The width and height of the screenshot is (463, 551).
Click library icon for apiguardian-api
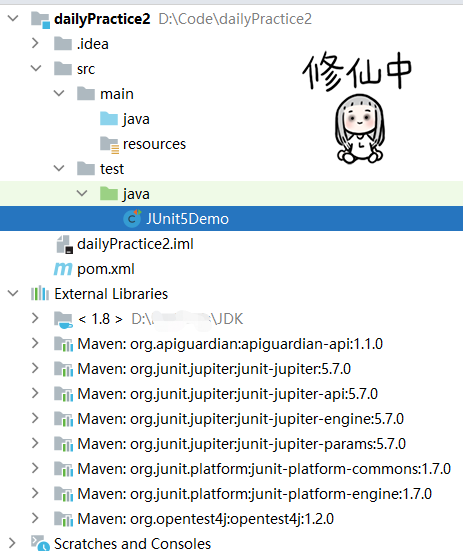point(64,344)
